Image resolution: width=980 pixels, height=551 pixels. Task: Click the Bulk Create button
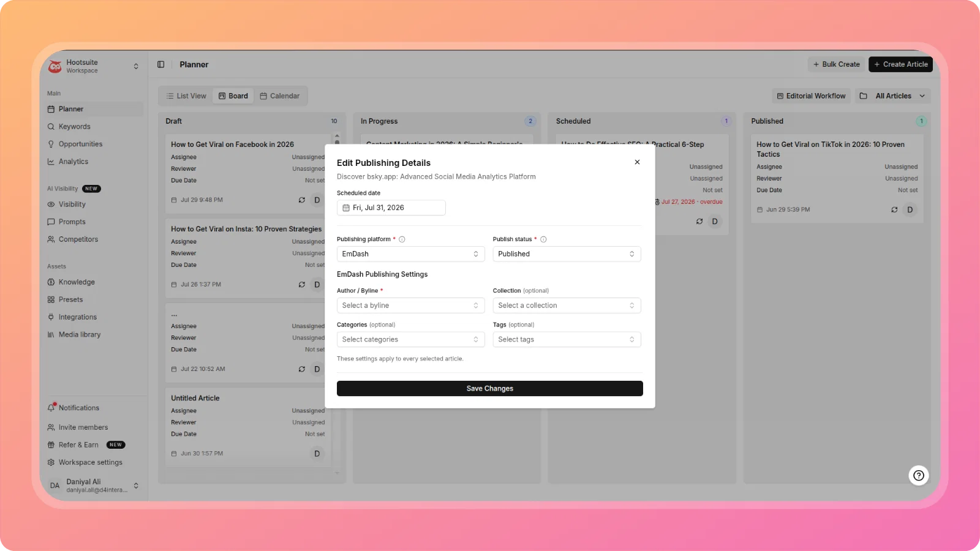[x=836, y=64]
